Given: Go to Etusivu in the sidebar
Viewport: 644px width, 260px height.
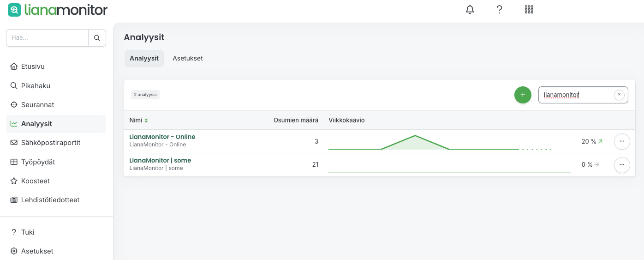Looking at the screenshot, I should click(56, 67).
